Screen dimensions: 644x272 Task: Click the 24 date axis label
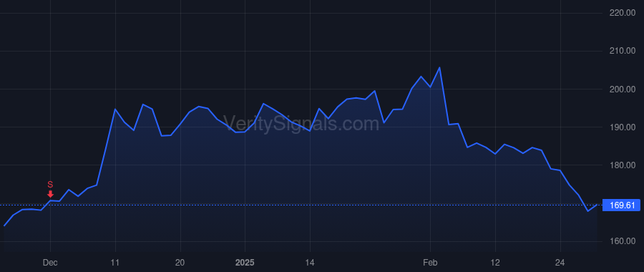pyautogui.click(x=560, y=263)
